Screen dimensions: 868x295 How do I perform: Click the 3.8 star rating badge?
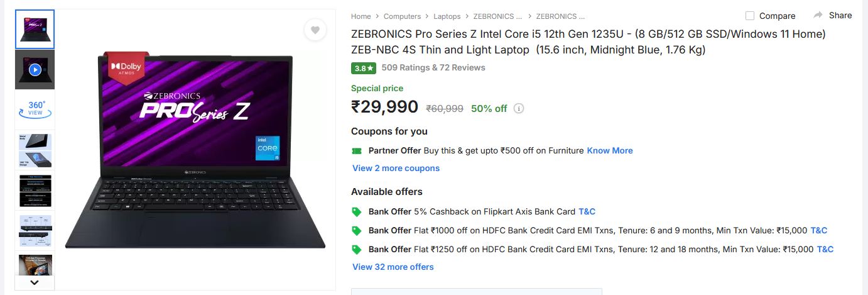click(364, 68)
